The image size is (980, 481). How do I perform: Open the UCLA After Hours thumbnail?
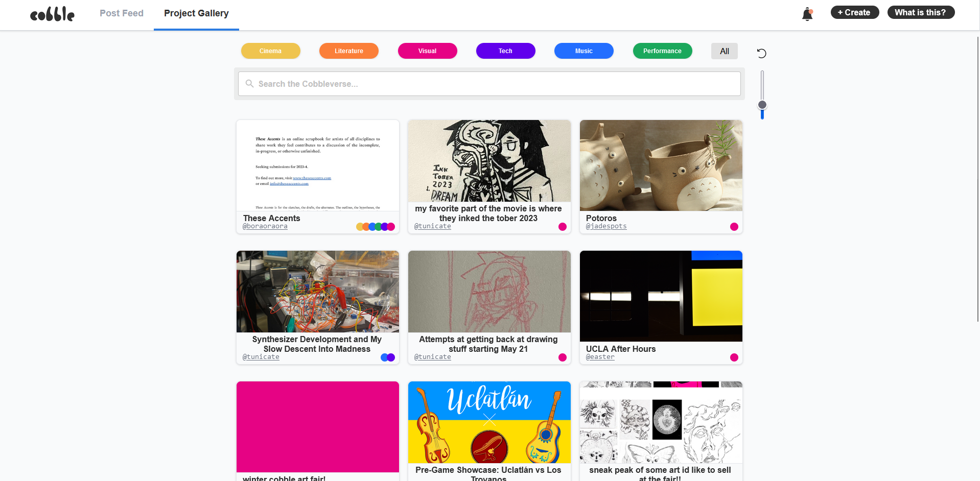[x=661, y=296]
